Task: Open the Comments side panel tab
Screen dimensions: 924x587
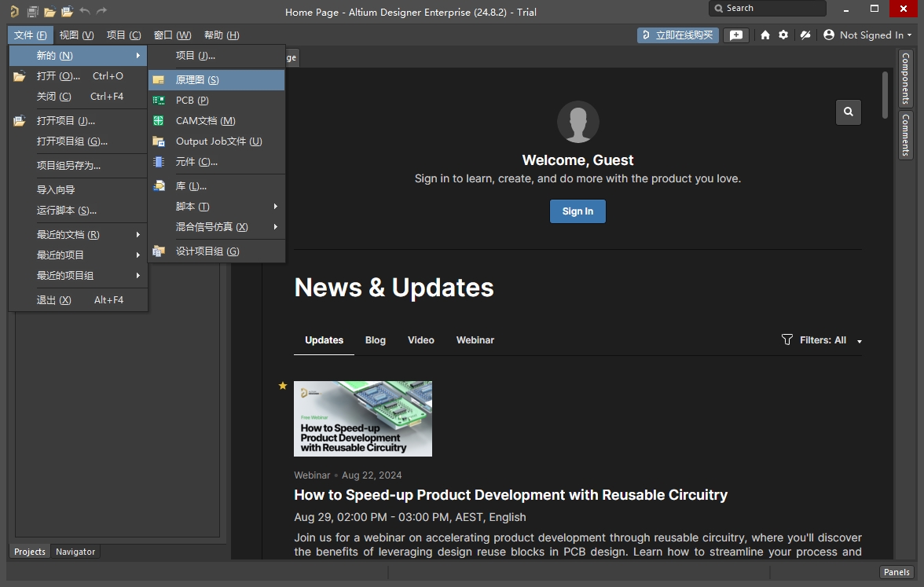Action: point(906,135)
